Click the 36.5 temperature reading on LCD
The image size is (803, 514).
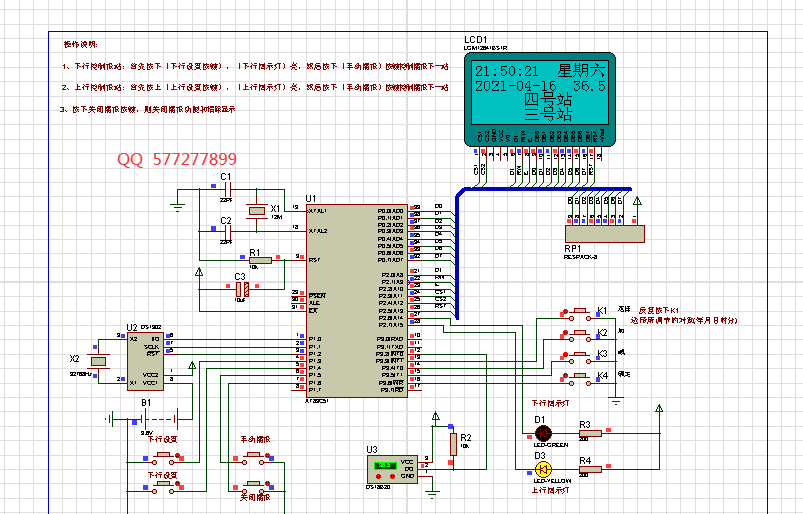(x=589, y=86)
